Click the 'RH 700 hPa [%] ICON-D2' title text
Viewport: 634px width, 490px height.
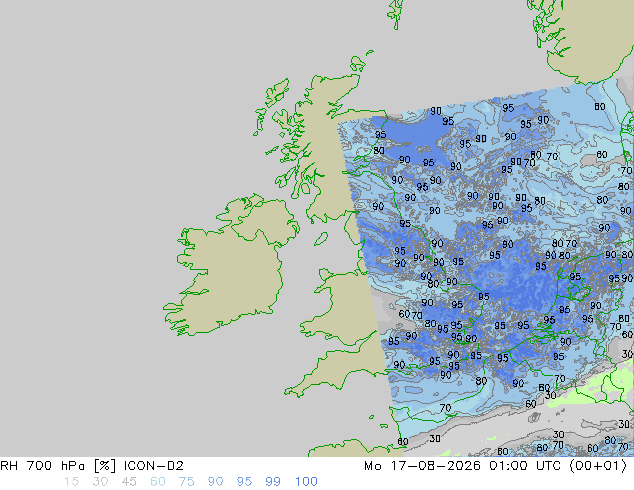tap(92, 466)
